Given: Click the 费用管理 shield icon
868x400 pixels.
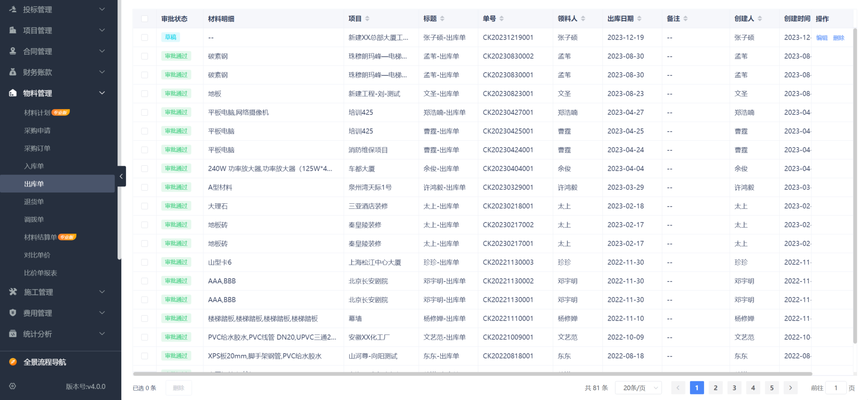Looking at the screenshot, I should (x=13, y=312).
